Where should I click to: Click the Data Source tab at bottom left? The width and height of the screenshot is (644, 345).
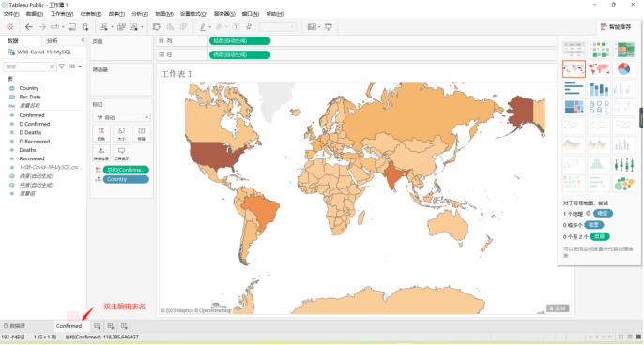[x=14, y=326]
